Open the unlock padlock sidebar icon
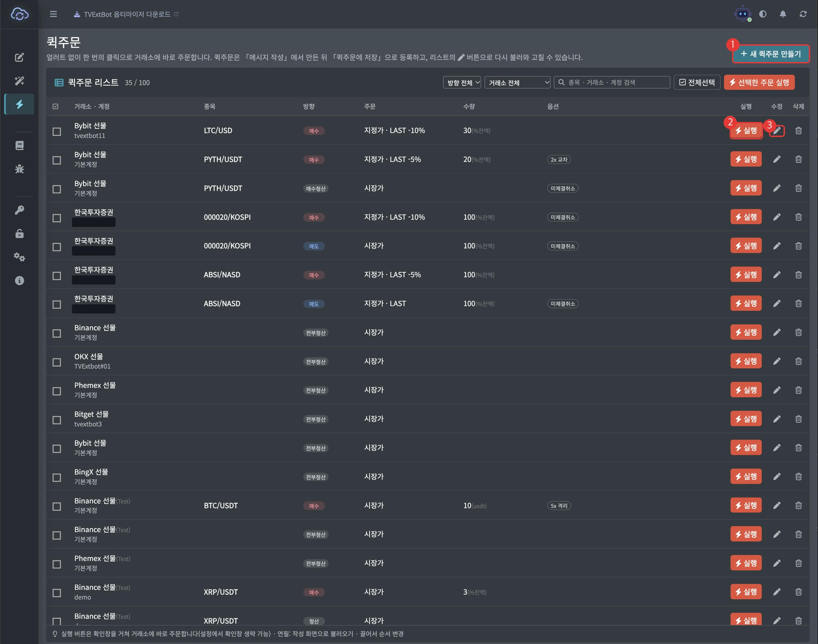 (19, 233)
